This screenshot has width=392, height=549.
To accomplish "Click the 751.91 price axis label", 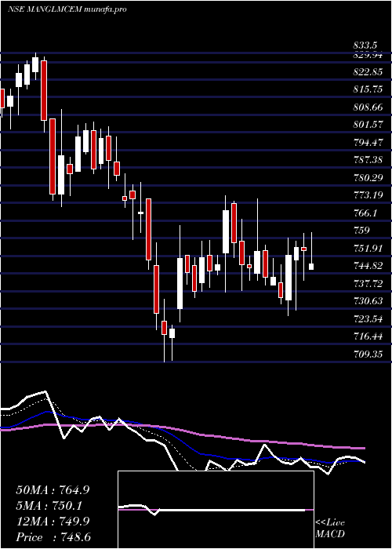I will 368,249.
